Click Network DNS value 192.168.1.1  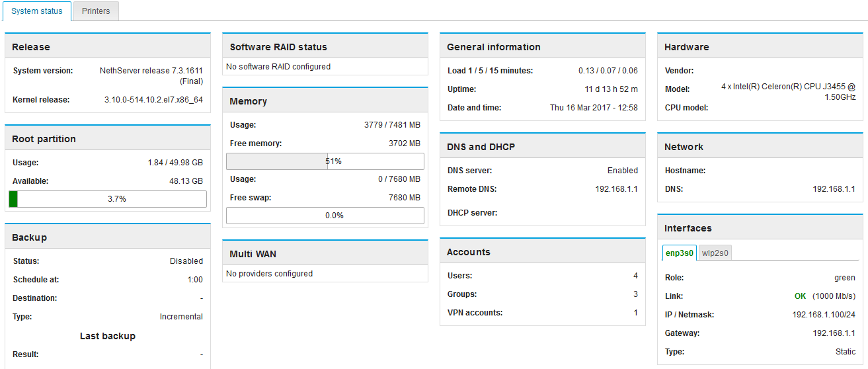pos(834,189)
